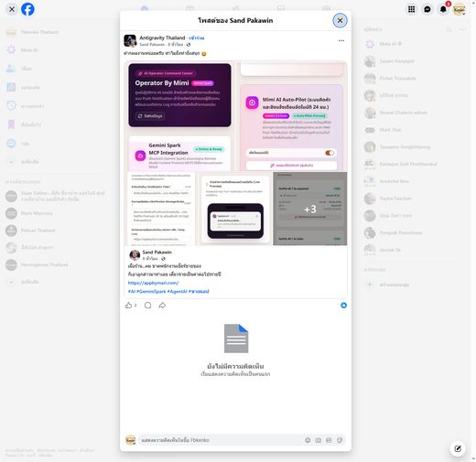Open comment bubble icon under post

147,306
